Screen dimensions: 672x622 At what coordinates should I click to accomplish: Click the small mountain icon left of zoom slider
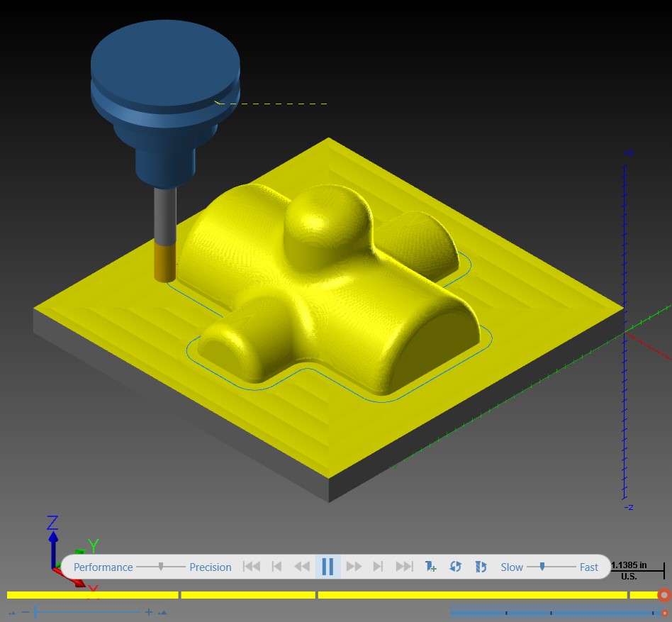tap(11, 613)
